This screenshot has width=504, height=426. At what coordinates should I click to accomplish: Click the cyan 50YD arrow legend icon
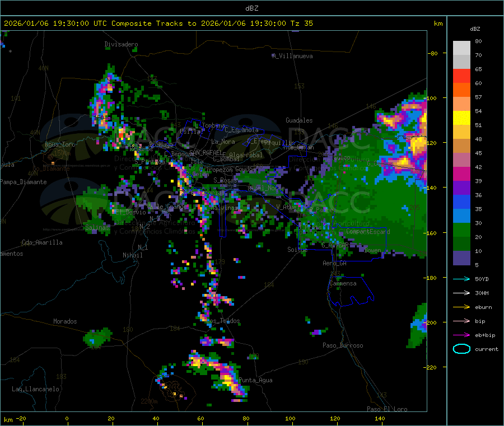click(x=461, y=279)
